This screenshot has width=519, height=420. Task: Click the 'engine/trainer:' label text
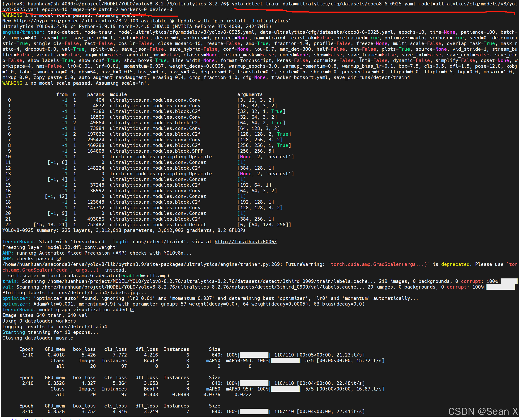[23, 32]
